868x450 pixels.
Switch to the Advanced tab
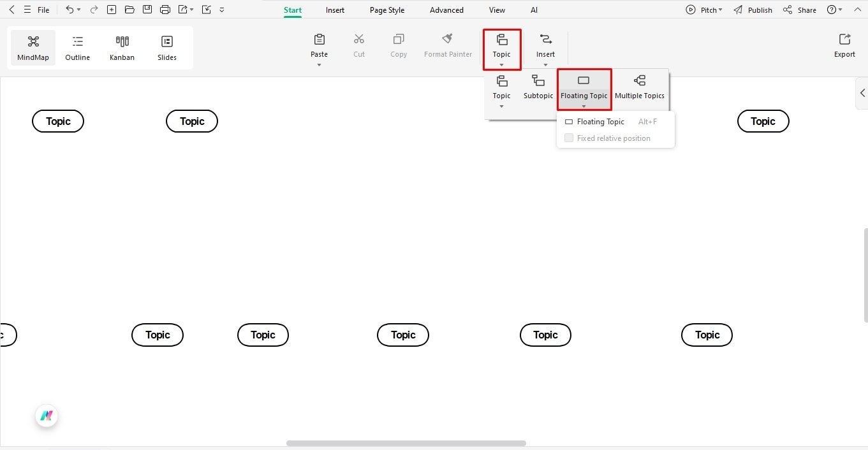pos(446,10)
